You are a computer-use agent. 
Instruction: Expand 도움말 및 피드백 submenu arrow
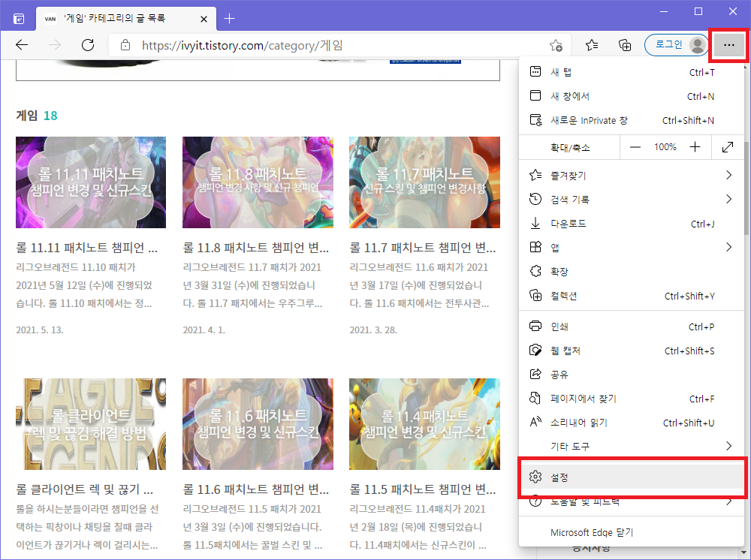point(728,501)
